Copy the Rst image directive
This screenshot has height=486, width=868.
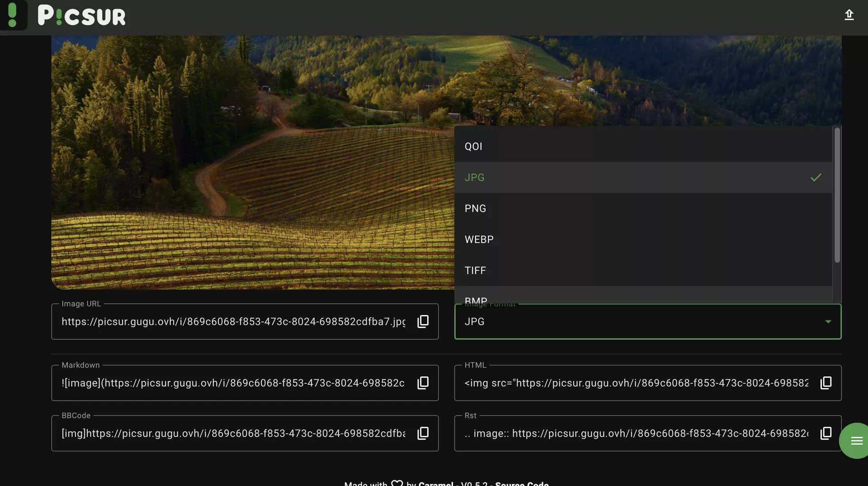pyautogui.click(x=826, y=433)
